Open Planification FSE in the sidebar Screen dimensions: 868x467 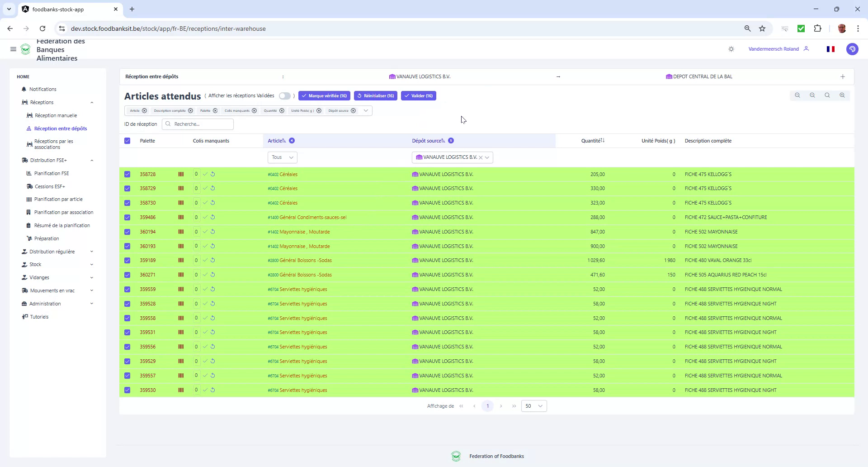click(52, 173)
